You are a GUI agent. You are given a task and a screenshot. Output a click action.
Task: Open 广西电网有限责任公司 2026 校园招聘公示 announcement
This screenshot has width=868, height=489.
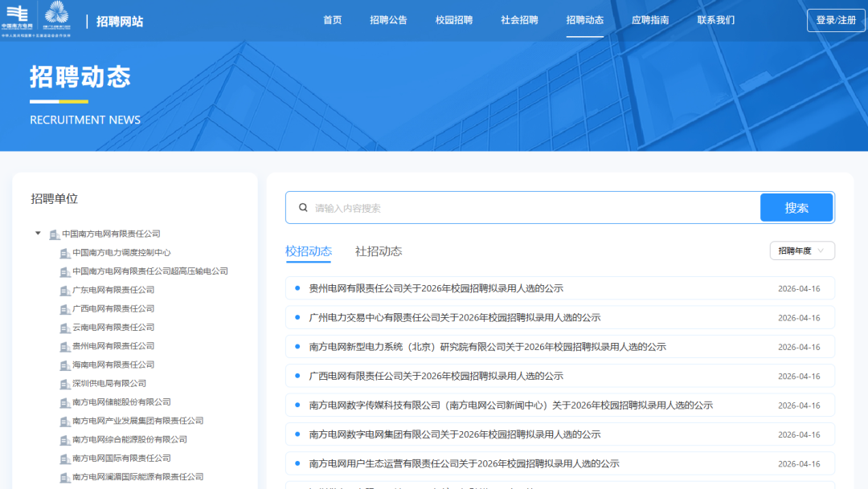[x=559, y=376]
